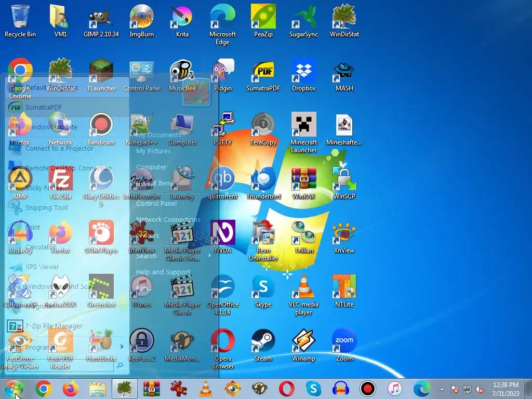Open Steam desktop shortcut
Screen dimensions: 532x399
(x=263, y=345)
